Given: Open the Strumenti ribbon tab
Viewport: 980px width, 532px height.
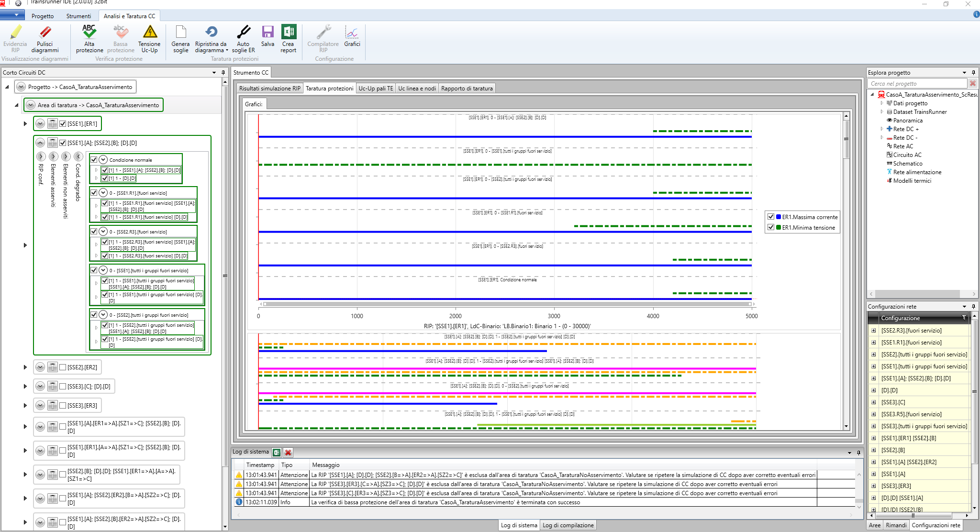Looking at the screenshot, I should [x=78, y=16].
